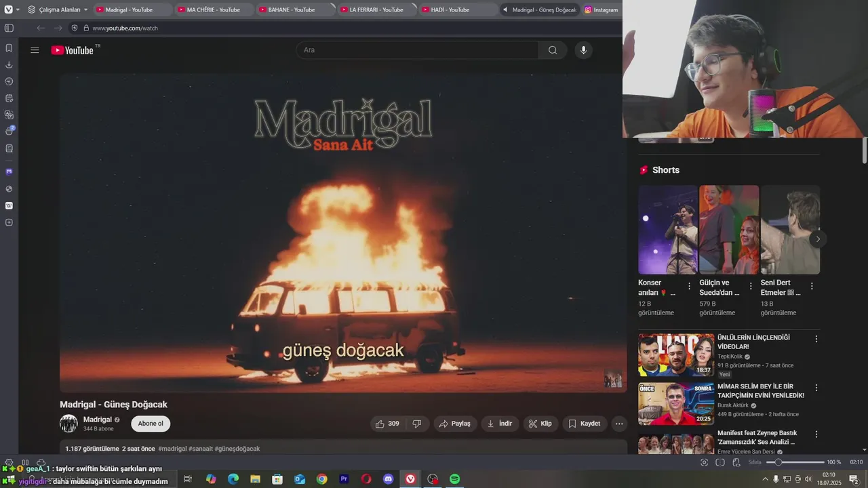This screenshot has height=488, width=868.
Task: Switch to the HADİ - YouTube tab
Action: tap(458, 9)
